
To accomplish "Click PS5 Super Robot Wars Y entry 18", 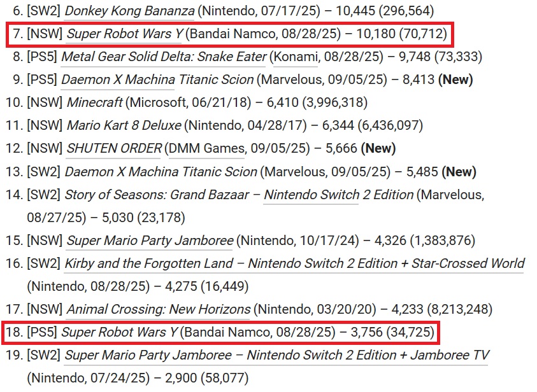I will tap(119, 332).
